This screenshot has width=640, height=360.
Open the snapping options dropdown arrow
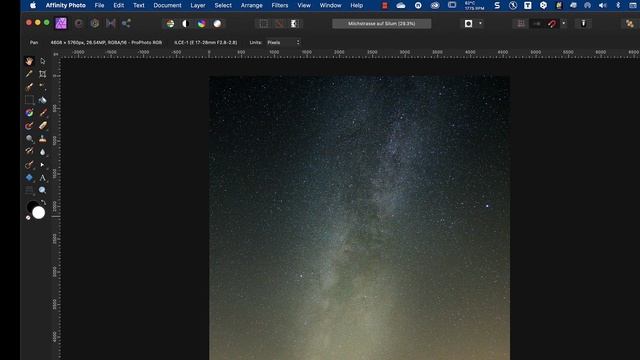[x=564, y=24]
